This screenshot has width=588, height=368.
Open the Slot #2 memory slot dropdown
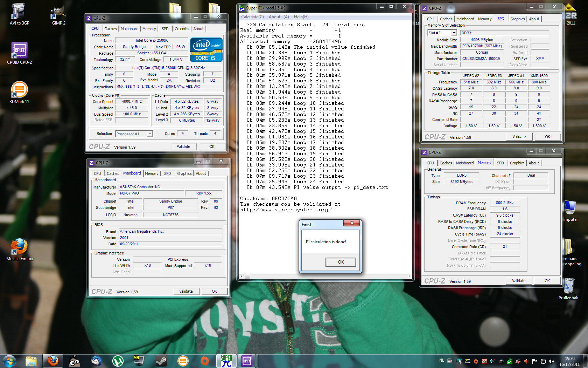pos(454,33)
